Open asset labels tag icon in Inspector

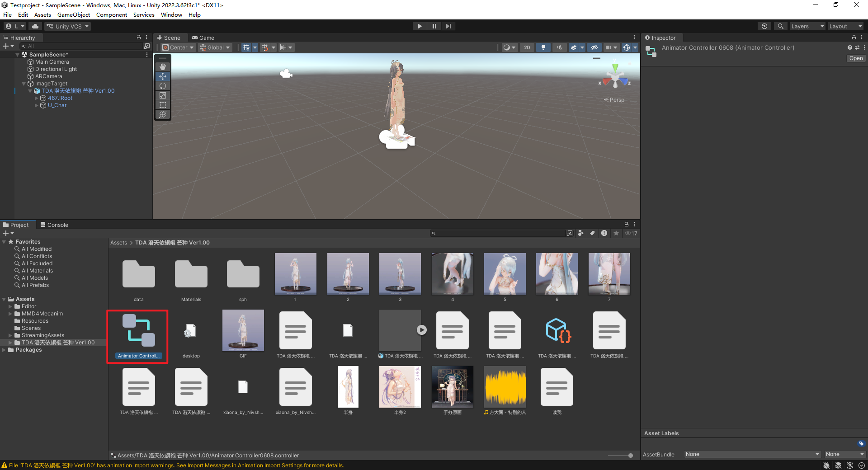(861, 444)
